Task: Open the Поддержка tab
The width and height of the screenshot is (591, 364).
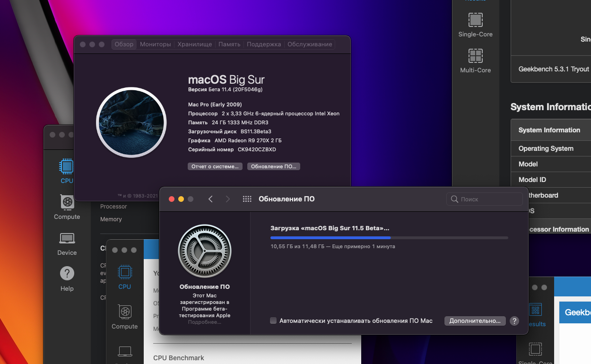Action: click(264, 44)
